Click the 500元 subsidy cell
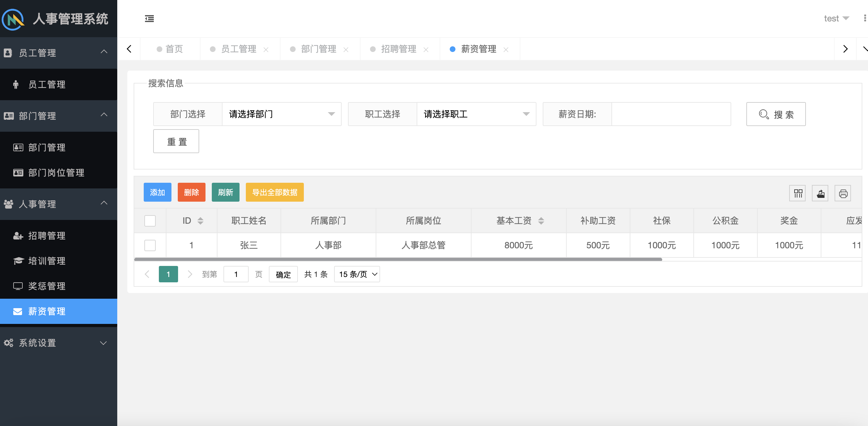Screen dimensions: 868x426 pyautogui.click(x=598, y=245)
